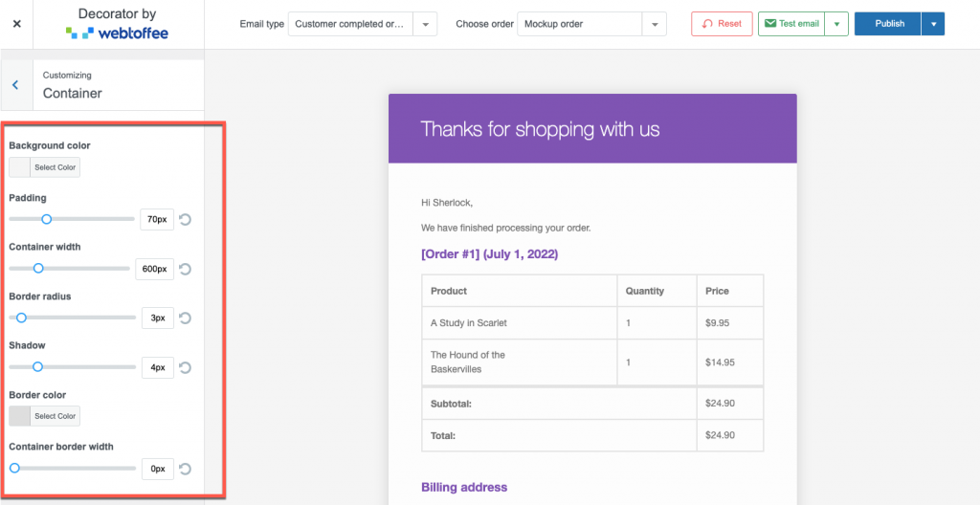
Task: Click the 'Price' column header
Action: coord(730,291)
